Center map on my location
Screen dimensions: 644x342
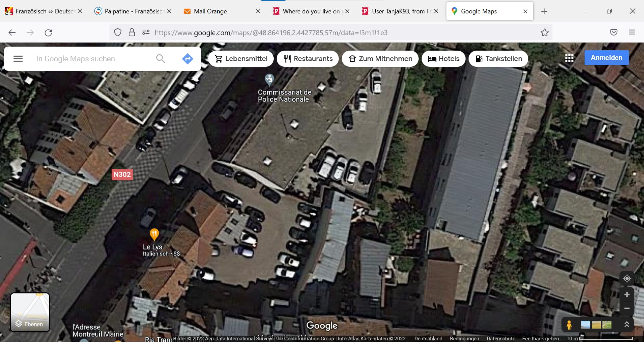(x=627, y=279)
